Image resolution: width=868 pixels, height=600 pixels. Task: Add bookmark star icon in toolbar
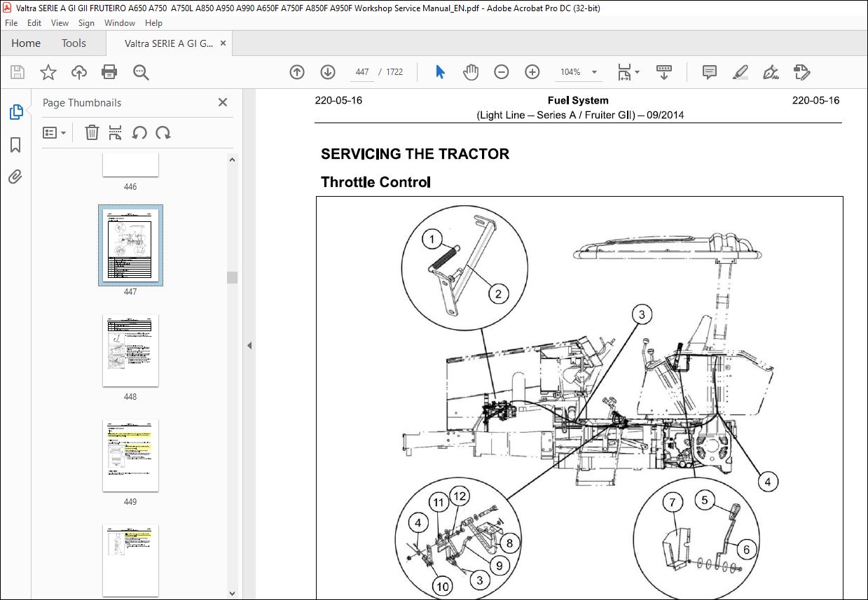point(48,72)
